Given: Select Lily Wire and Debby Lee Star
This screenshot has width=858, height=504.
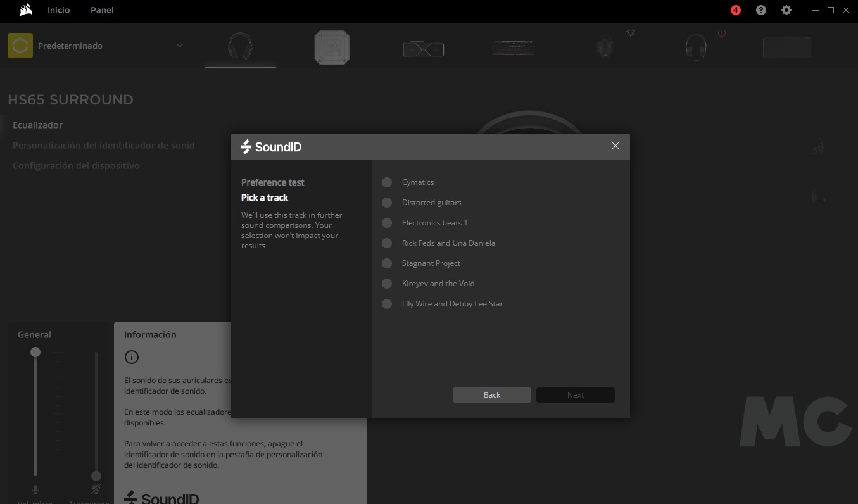Looking at the screenshot, I should [387, 304].
